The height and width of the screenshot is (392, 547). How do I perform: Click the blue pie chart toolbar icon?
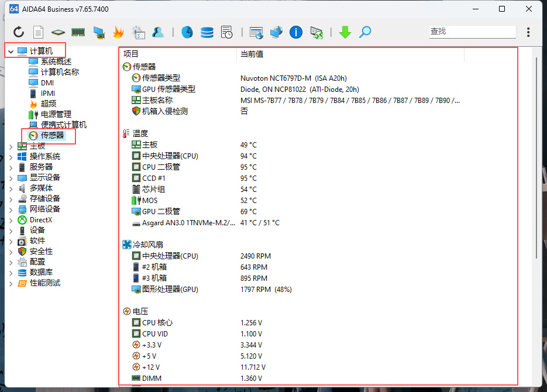(187, 32)
